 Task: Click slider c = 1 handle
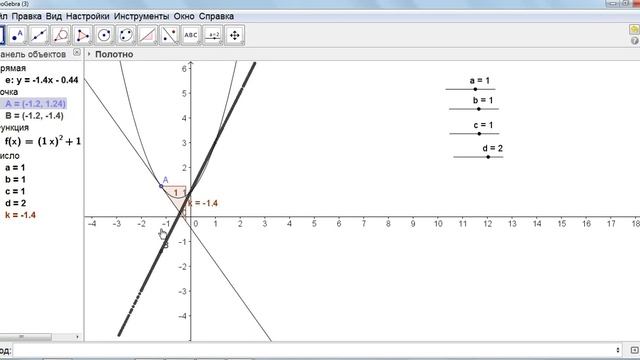pyautogui.click(x=479, y=133)
